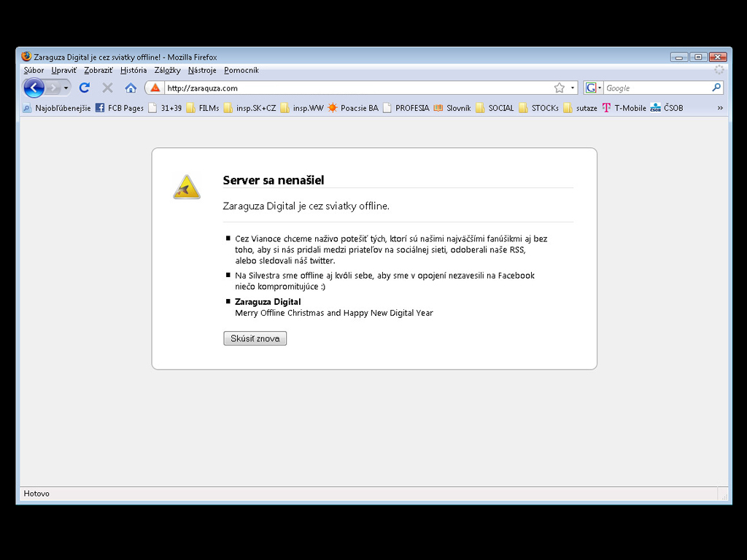Open the Slovník dictionary bookmark
747x560 pixels.
pos(452,108)
